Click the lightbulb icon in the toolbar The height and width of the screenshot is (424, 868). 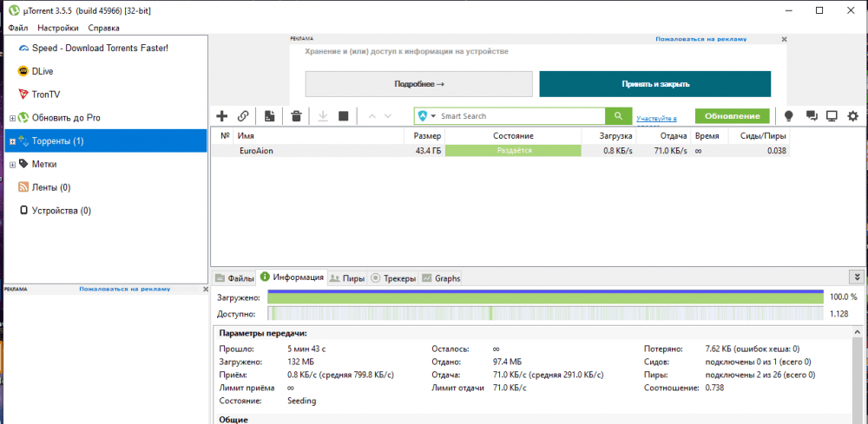tap(789, 116)
